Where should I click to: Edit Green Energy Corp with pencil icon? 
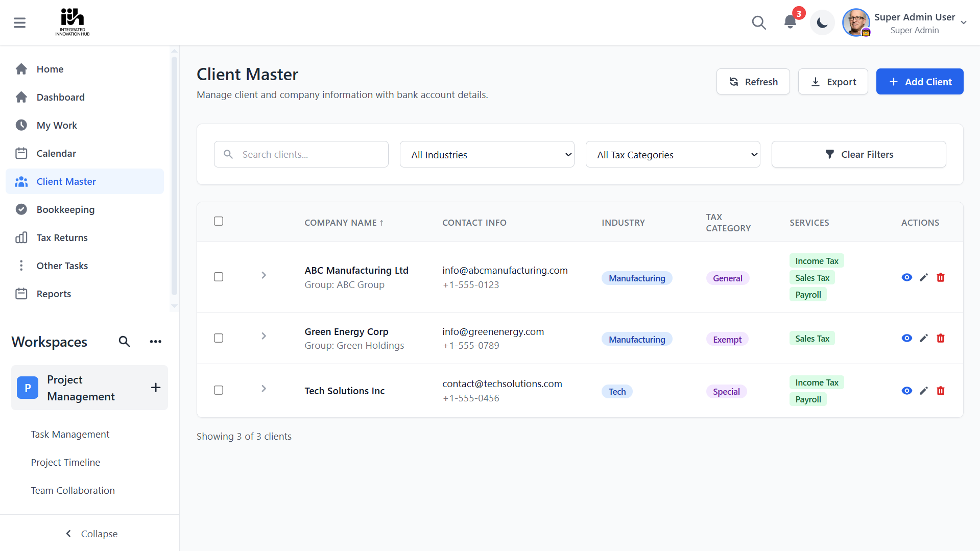(x=923, y=338)
